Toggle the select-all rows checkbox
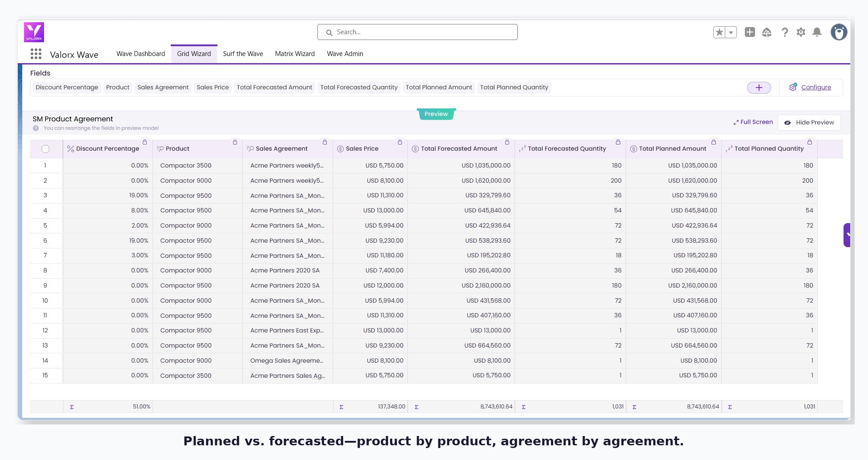 click(x=45, y=149)
